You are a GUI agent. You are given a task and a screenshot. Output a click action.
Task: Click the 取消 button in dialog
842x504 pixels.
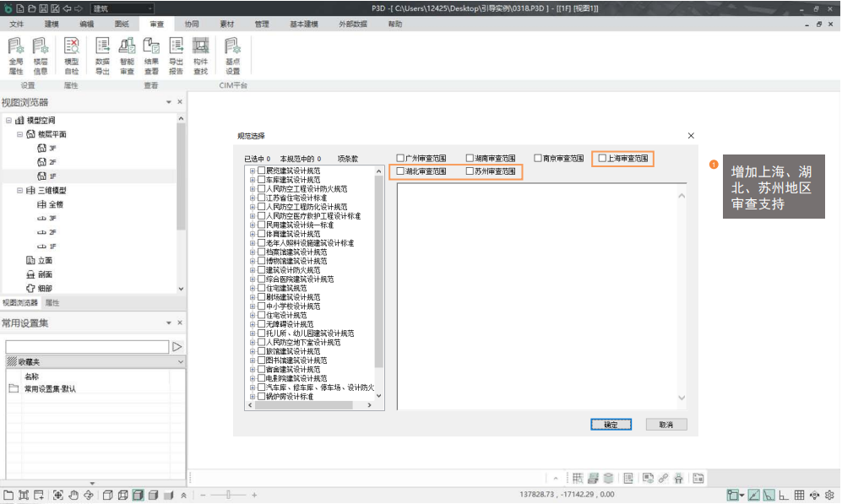[665, 425]
